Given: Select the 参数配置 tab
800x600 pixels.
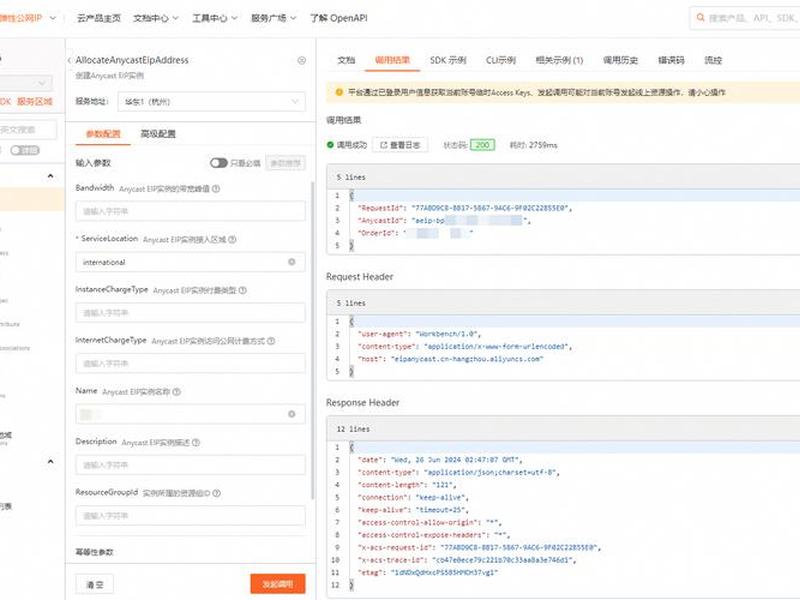Looking at the screenshot, I should [x=103, y=134].
